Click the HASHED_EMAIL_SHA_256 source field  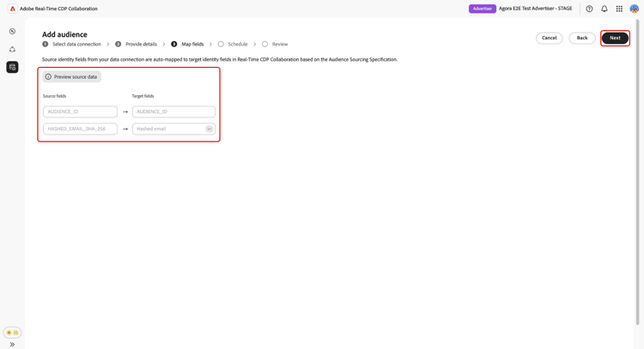(x=80, y=129)
